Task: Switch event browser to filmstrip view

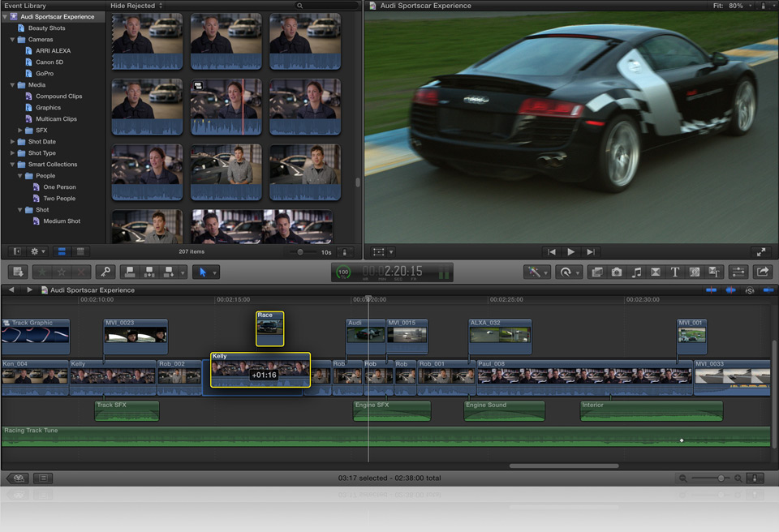Action: pyautogui.click(x=62, y=252)
